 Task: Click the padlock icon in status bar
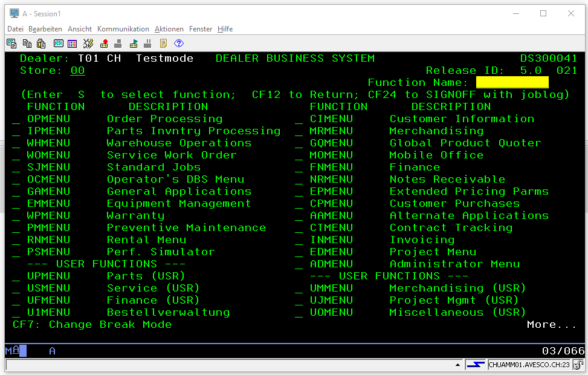coord(578,365)
